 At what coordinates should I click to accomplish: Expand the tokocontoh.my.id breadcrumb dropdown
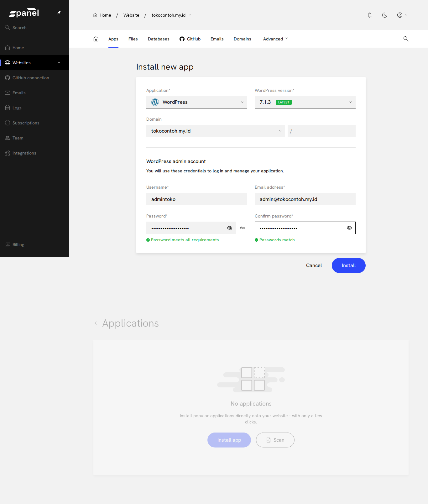[190, 15]
